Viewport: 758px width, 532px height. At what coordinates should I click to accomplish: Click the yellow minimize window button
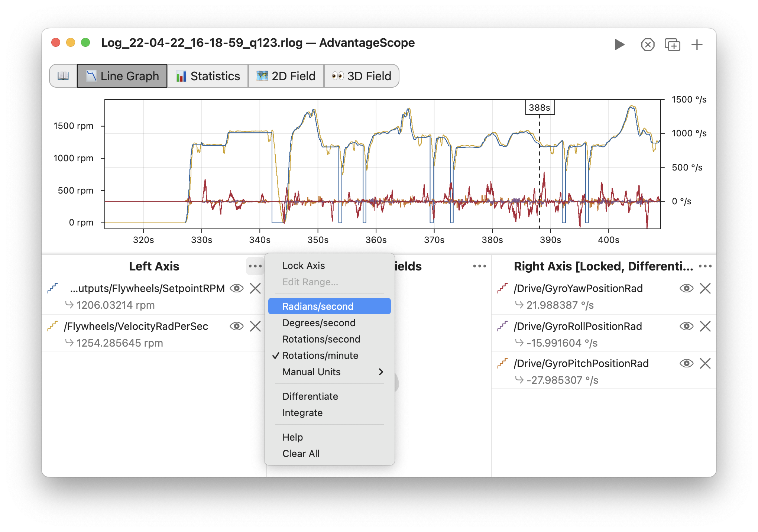point(71,43)
